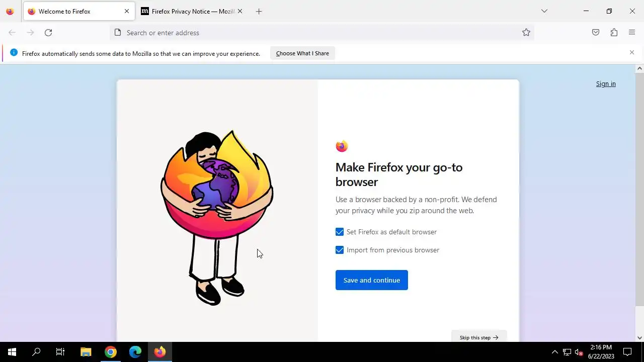This screenshot has height=362, width=644.
Task: Click the page icon in address bar
Action: [118, 33]
